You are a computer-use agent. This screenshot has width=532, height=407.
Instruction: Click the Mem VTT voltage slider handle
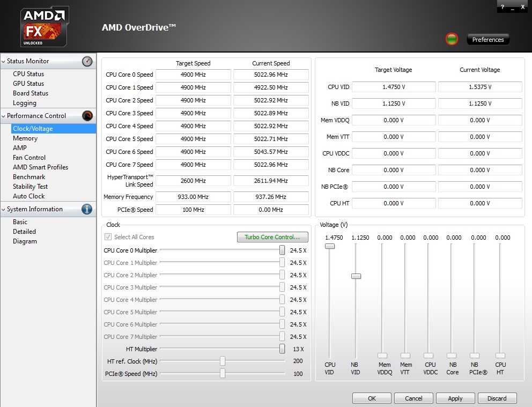pyautogui.click(x=405, y=356)
